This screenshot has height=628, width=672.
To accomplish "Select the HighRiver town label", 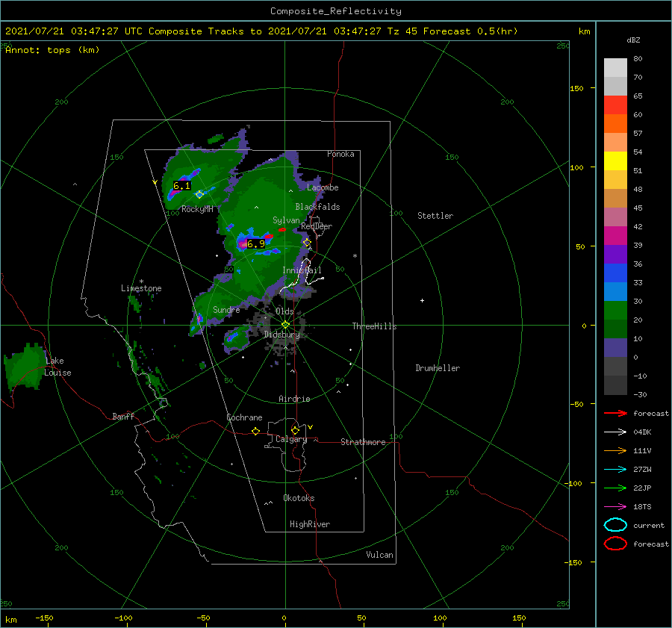I will coord(310,524).
